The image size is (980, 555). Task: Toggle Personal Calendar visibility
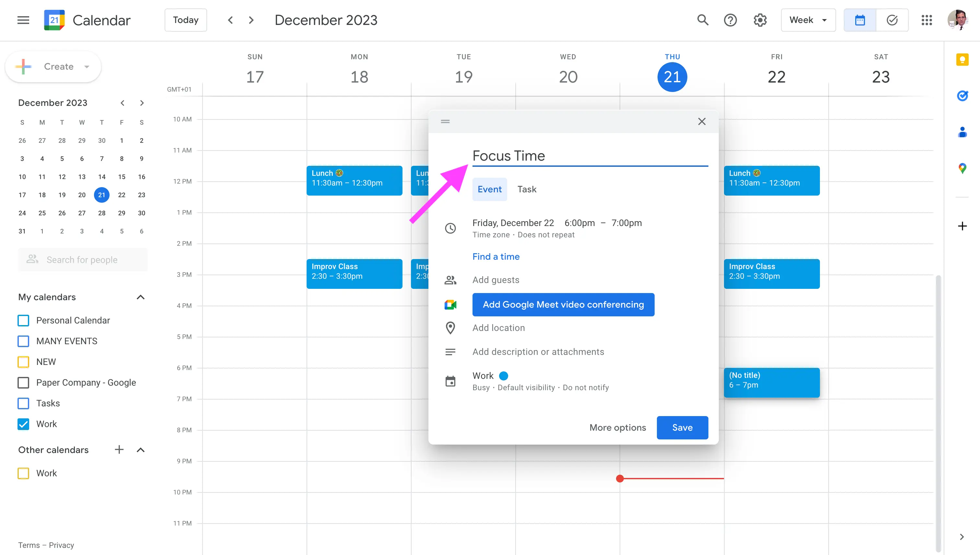tap(24, 320)
